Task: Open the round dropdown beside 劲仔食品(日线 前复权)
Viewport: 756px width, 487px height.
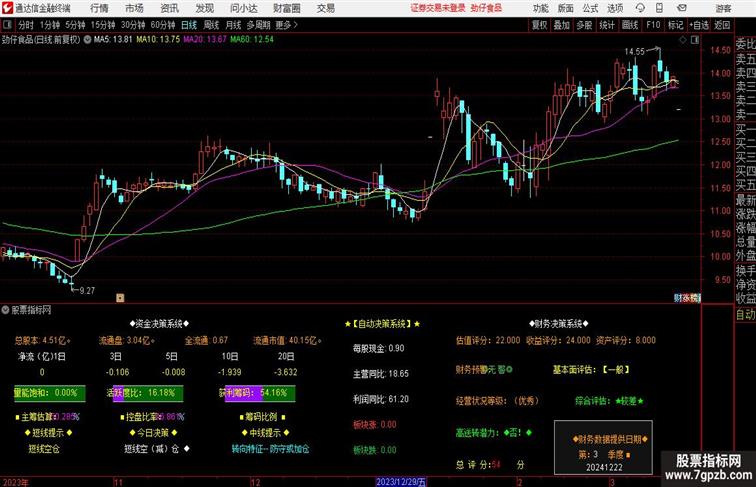Action: coord(87,40)
